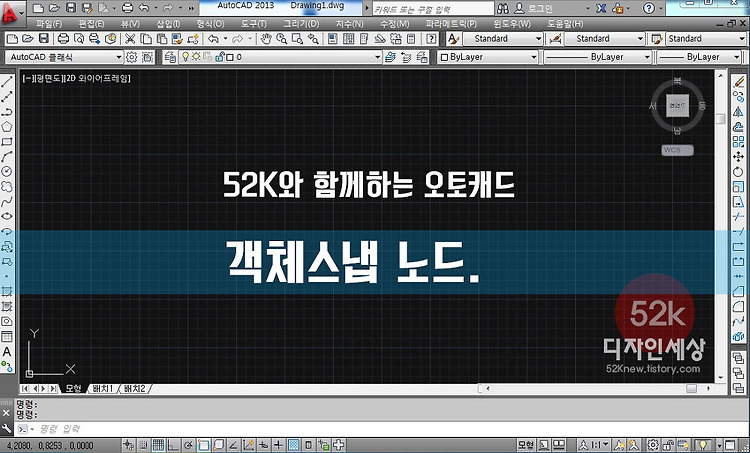Click the Save icon in standard toolbar

pos(44,39)
